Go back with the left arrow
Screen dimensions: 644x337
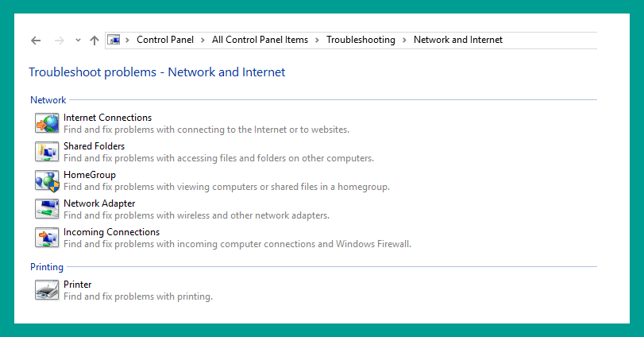click(36, 41)
